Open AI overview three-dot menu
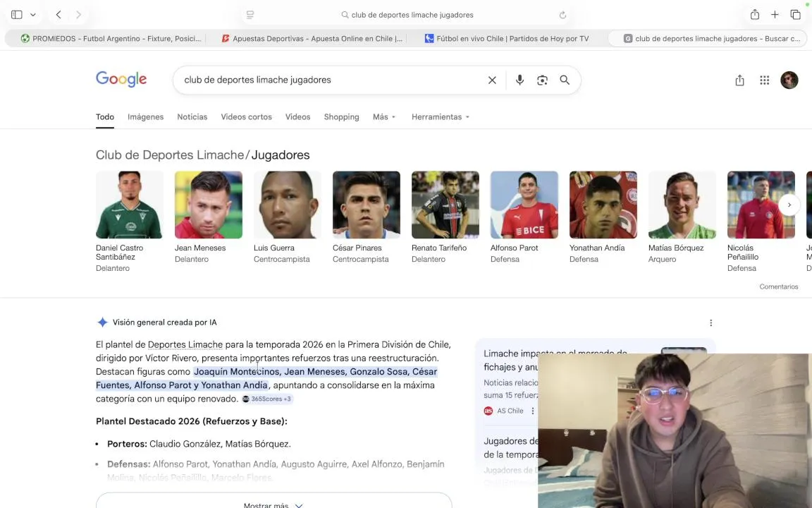The image size is (812, 508). (x=710, y=323)
